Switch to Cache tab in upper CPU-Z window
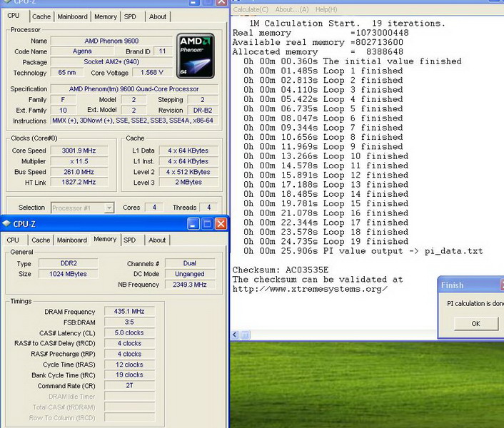 click(41, 16)
